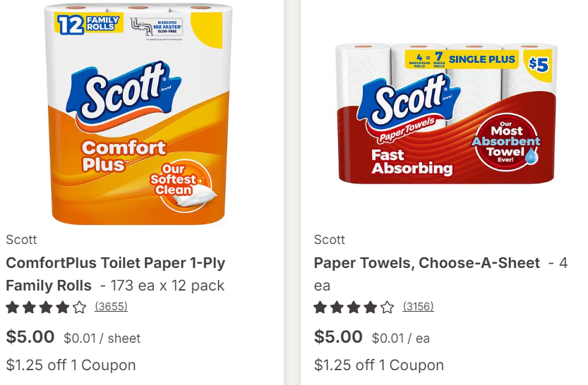Click the first filled star under paper towels

pos(320,307)
